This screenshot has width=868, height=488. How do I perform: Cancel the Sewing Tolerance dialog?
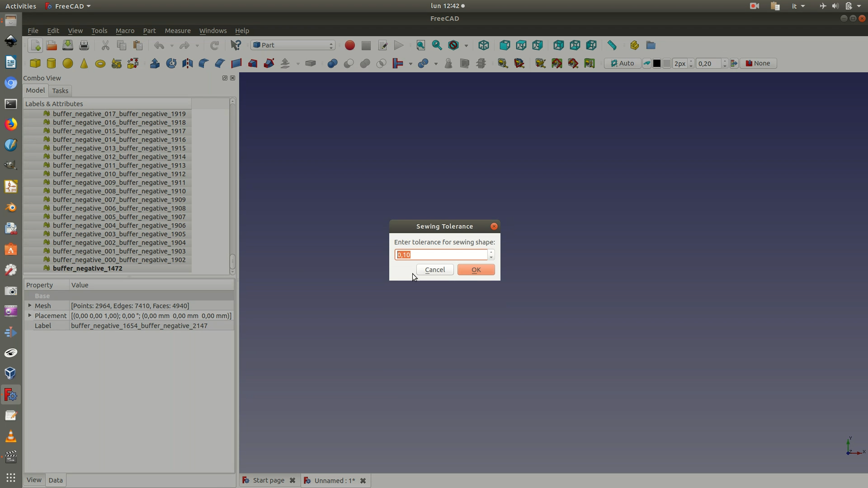click(x=435, y=270)
